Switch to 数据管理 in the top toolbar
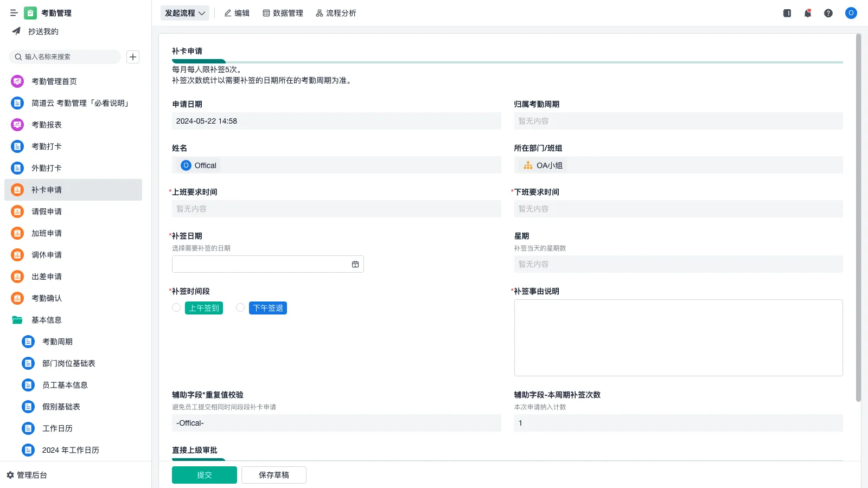Viewport: 868px width, 488px height. tap(283, 13)
